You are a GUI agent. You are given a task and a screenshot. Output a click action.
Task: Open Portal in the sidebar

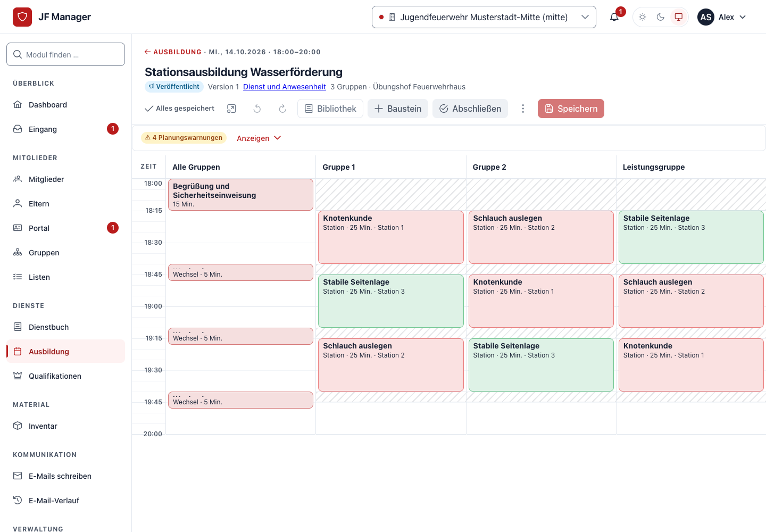point(66,228)
